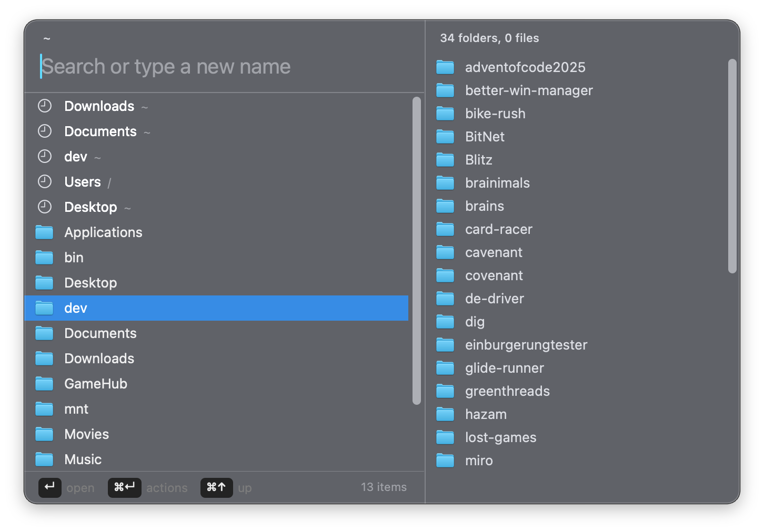This screenshot has width=764, height=532.
Task: Click the folder icon for GameHub
Action: (44, 384)
